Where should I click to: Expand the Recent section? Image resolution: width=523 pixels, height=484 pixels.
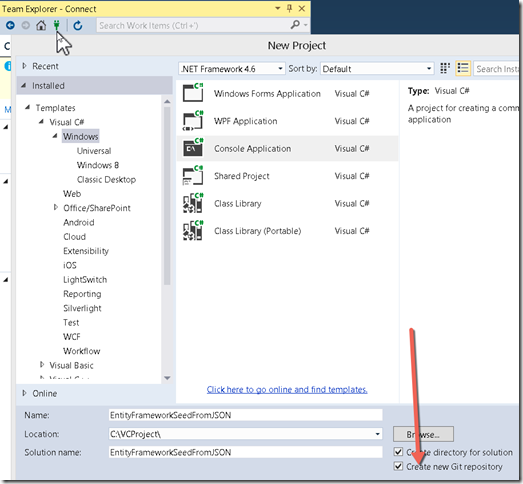[x=24, y=66]
